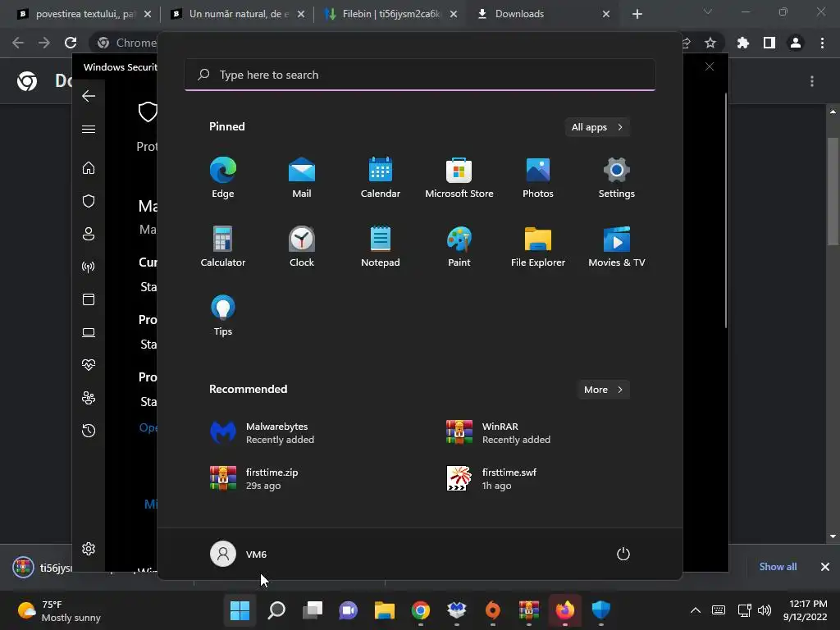The width and height of the screenshot is (840, 630).
Task: Launch the Photos app
Action: click(538, 178)
